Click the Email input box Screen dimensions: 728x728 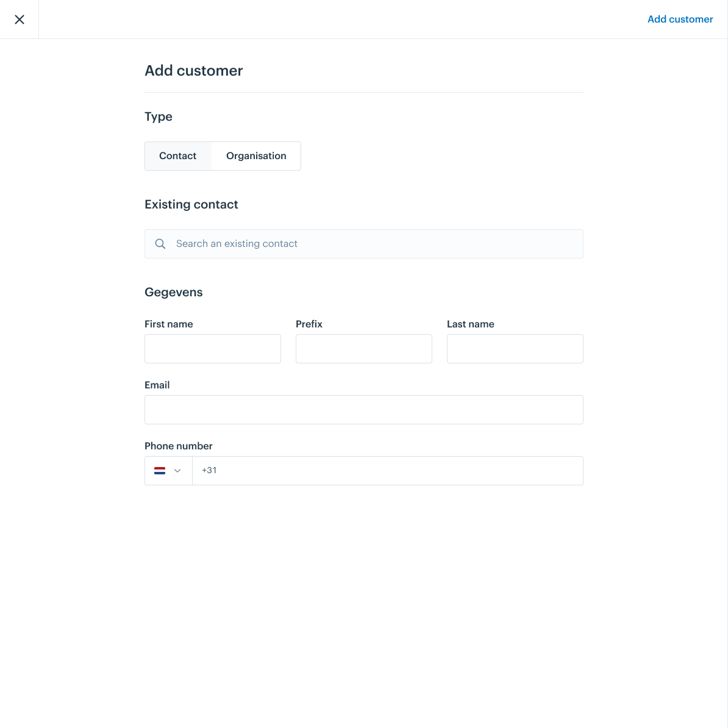pyautogui.click(x=363, y=410)
